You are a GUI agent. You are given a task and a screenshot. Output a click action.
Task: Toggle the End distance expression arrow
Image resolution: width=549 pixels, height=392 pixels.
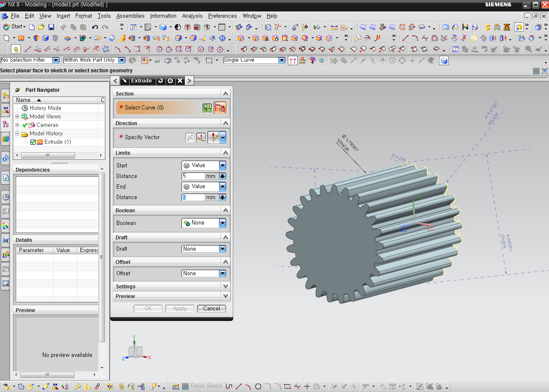click(223, 197)
